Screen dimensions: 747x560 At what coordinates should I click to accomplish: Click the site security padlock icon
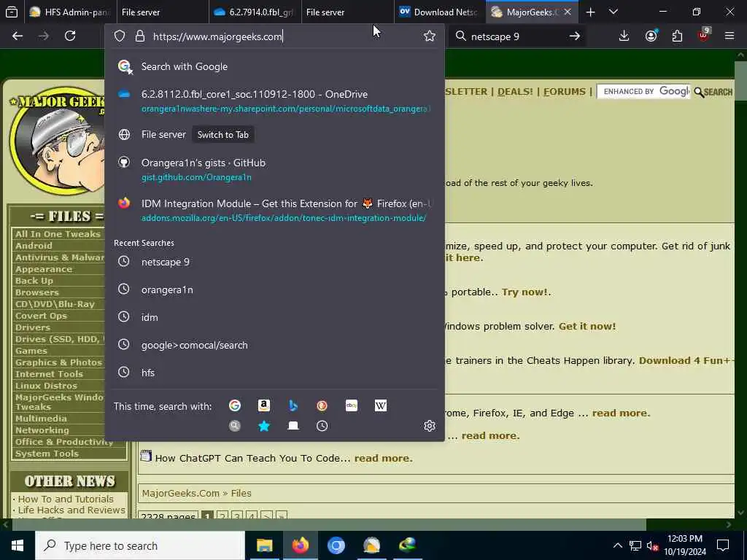[x=139, y=36]
